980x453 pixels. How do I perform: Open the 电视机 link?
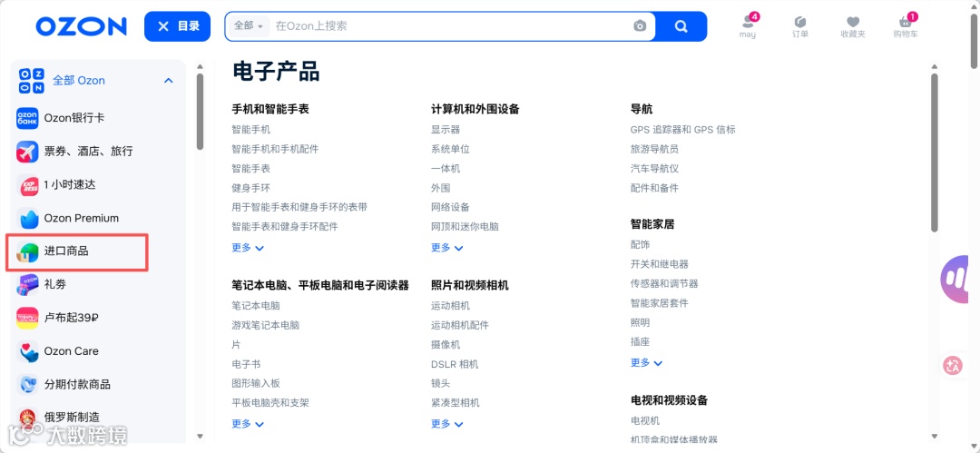pos(644,421)
